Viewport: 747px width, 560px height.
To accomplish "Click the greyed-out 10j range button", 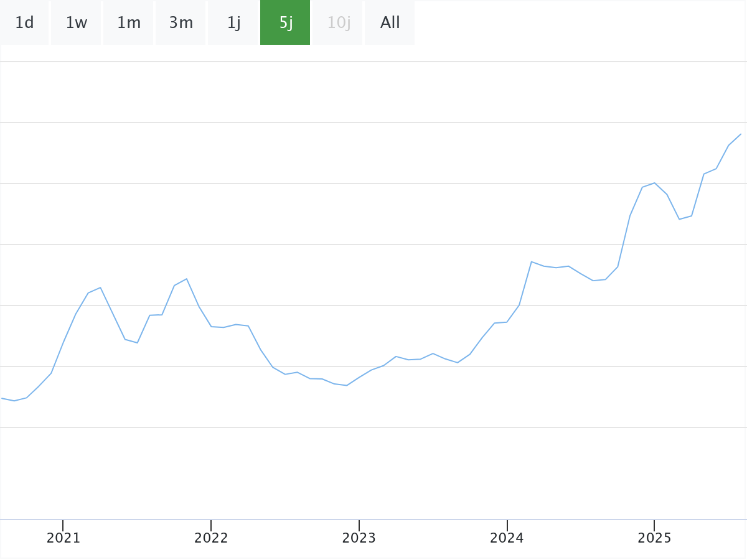I will pos(338,23).
